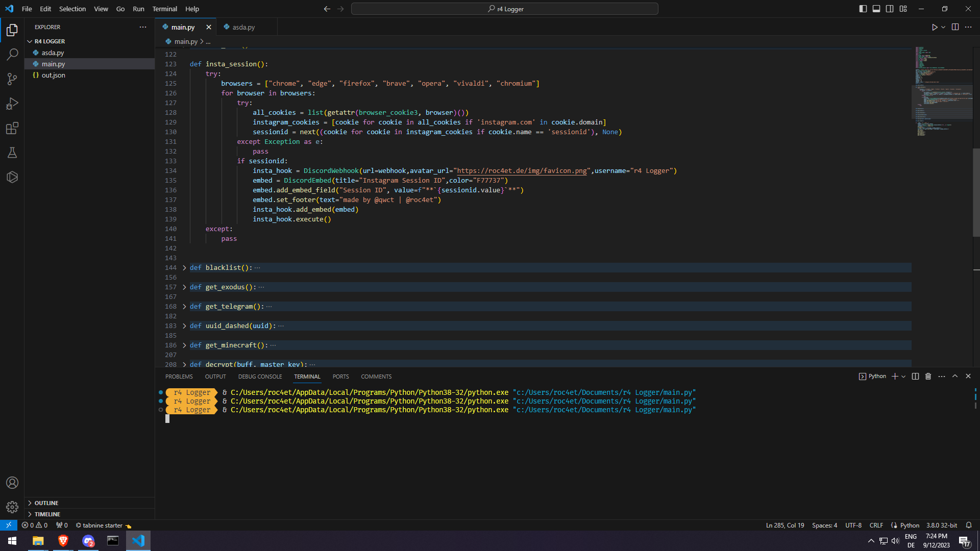Open the Source Control view

12,79
